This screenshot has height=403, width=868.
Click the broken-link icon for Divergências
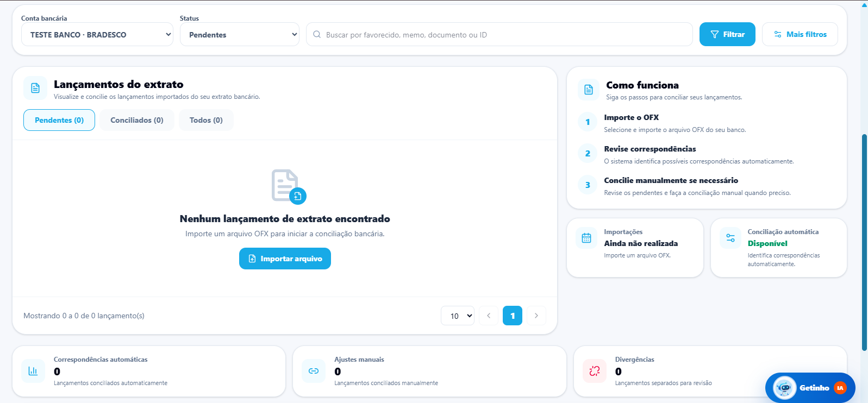[595, 371]
